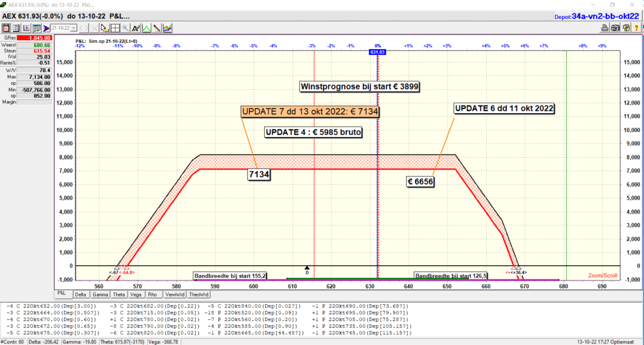Open the table grid toolbar icon
This screenshot has width=644, height=345.
pyautogui.click(x=36, y=29)
